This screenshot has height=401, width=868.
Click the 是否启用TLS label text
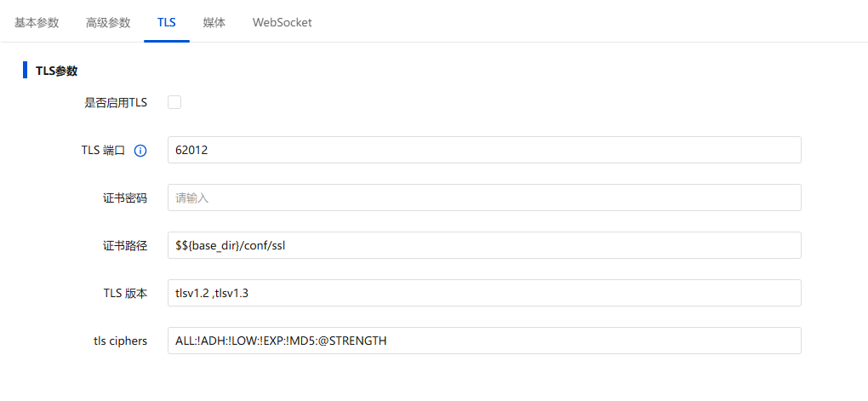(x=116, y=103)
